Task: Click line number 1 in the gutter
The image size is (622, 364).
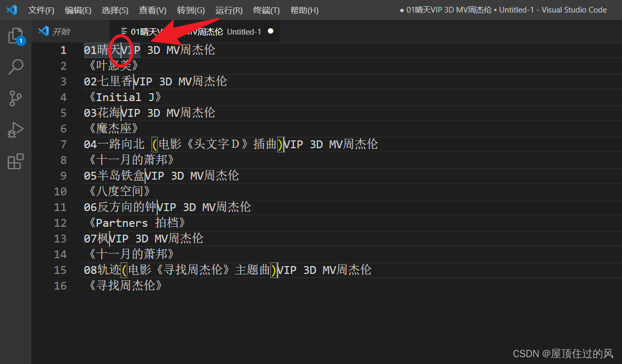Action: pos(63,50)
